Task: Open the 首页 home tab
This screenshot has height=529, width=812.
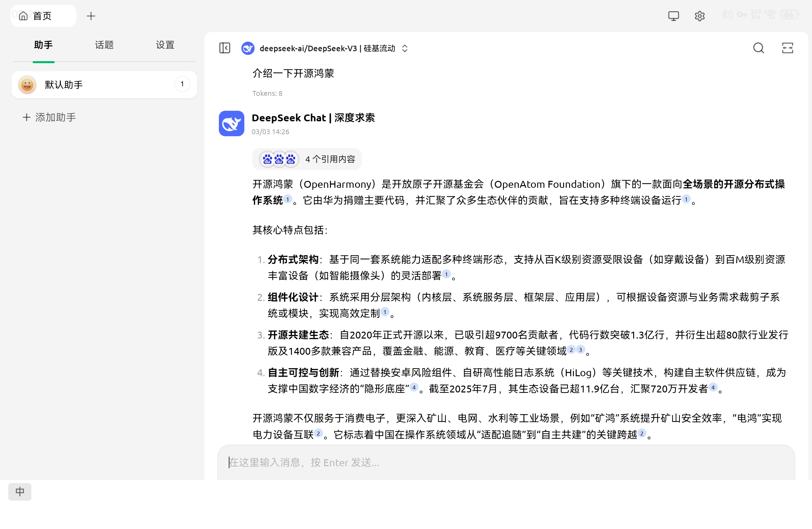Action: tap(43, 16)
